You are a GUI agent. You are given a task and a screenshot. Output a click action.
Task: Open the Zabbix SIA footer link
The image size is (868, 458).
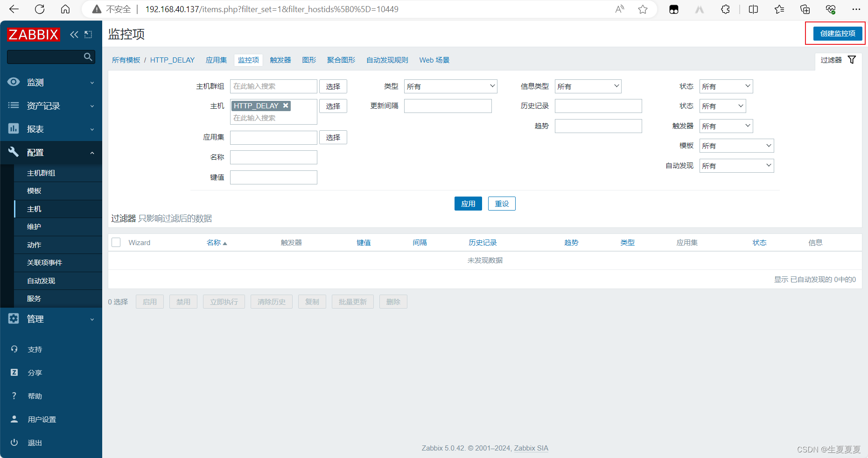pyautogui.click(x=531, y=448)
